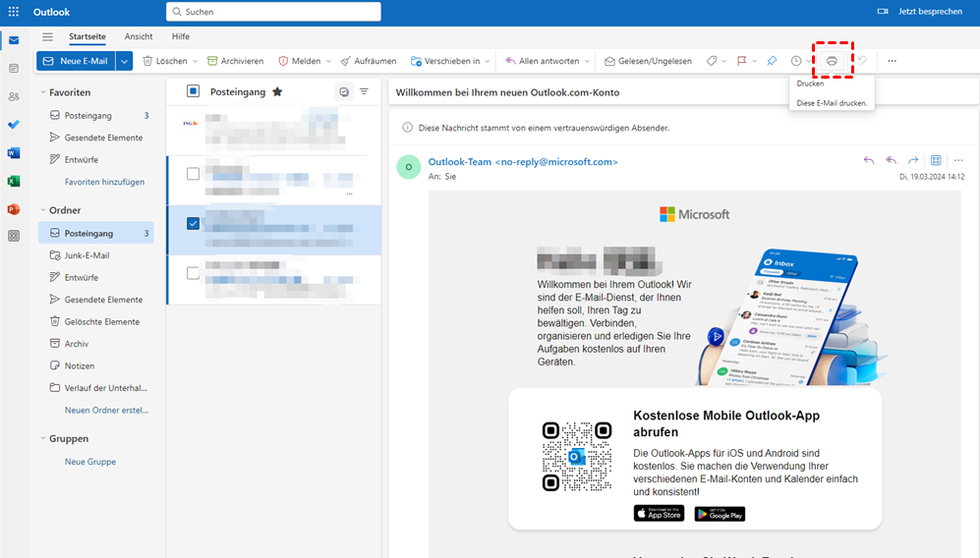980x558 pixels.
Task: Switch to the Startseite tab
Action: pyautogui.click(x=86, y=36)
